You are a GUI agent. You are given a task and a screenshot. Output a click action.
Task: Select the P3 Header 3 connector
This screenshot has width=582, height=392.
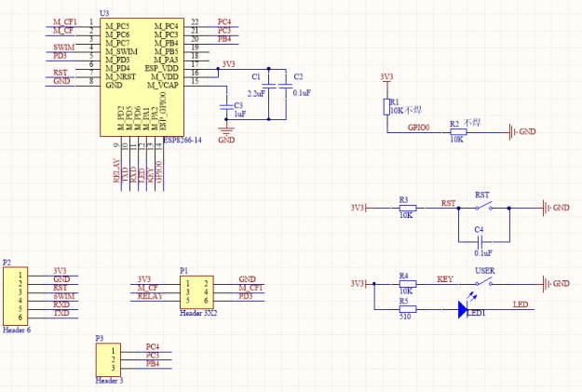[x=108, y=359]
